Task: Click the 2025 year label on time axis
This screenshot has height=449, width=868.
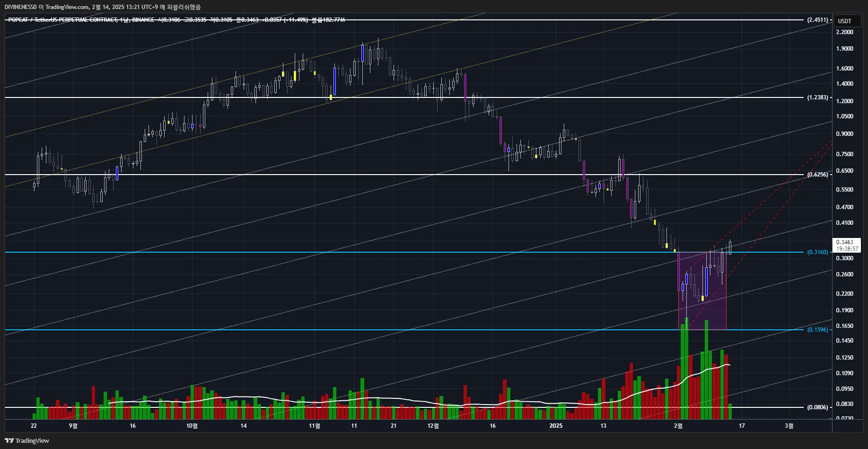Action: pos(556,426)
